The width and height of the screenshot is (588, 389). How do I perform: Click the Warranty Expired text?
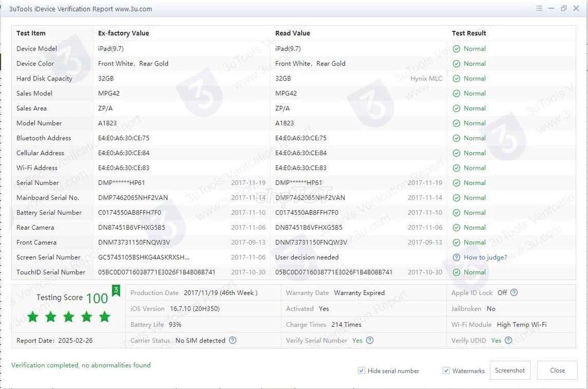pos(359,292)
